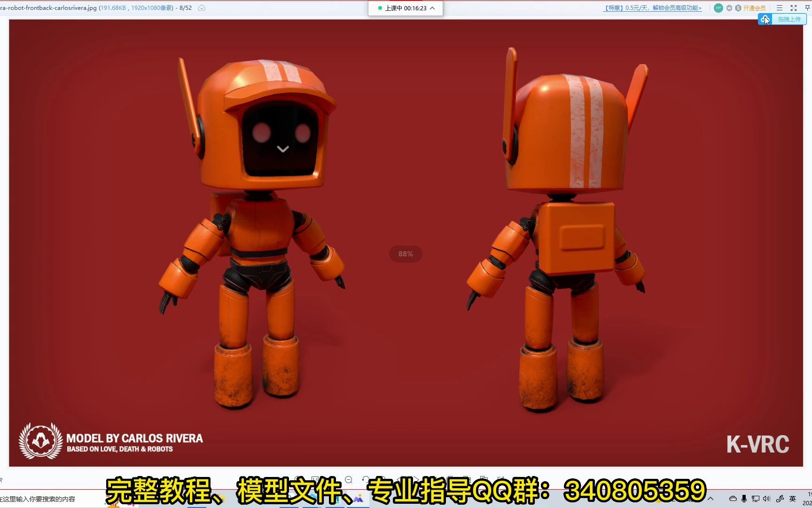Select the rotate image tool in the viewer toolbar
Screen dimensions: 812x508
tap(366, 479)
